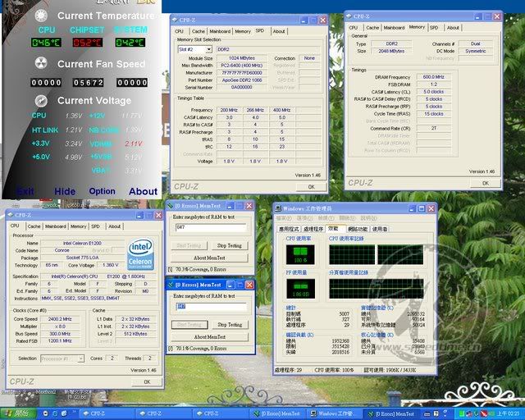Click the red shield icon in the tray
The image size is (525, 420).
[484, 414]
